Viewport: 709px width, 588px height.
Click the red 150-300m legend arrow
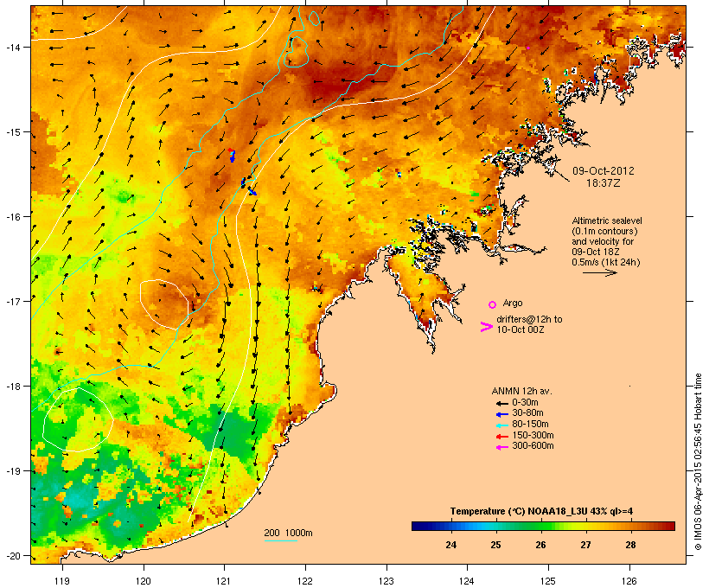501,436
